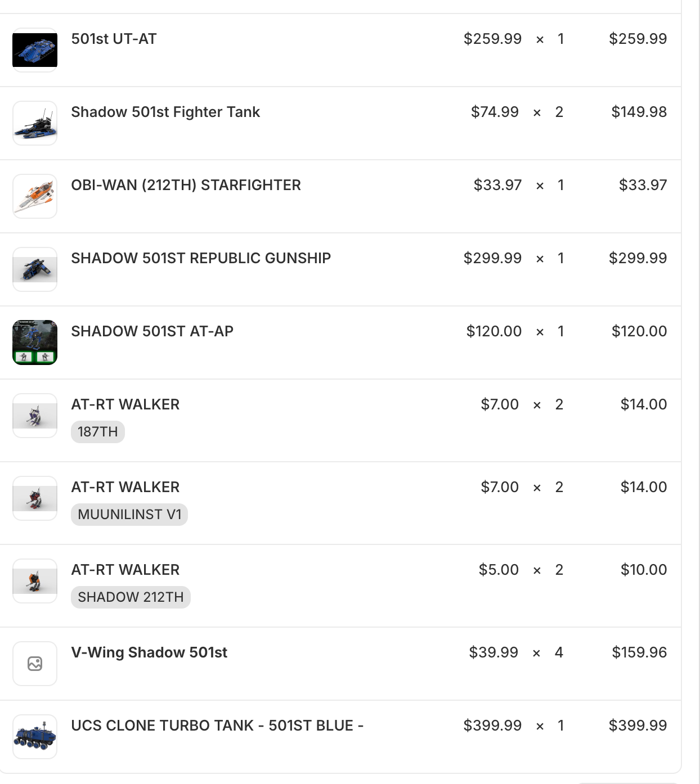Click the Shadow 212TH AT-RT Walker thumbnail
This screenshot has height=784, width=700.
[x=35, y=581]
